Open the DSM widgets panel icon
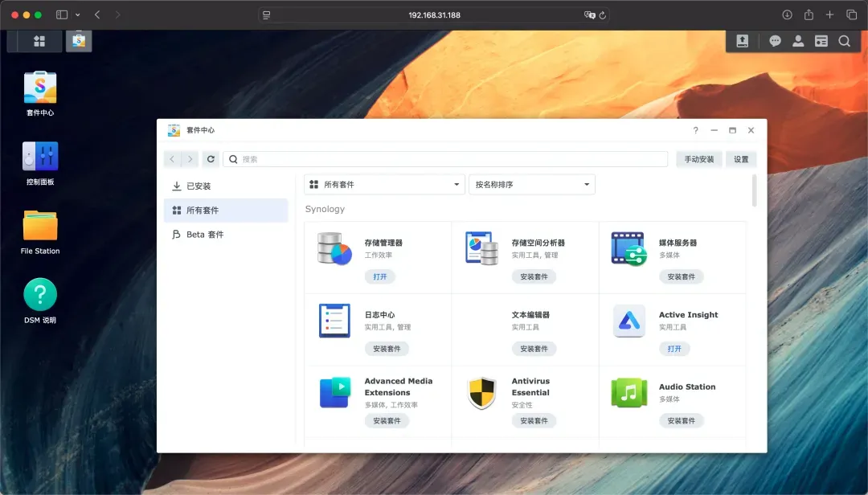The image size is (868, 495). (821, 41)
